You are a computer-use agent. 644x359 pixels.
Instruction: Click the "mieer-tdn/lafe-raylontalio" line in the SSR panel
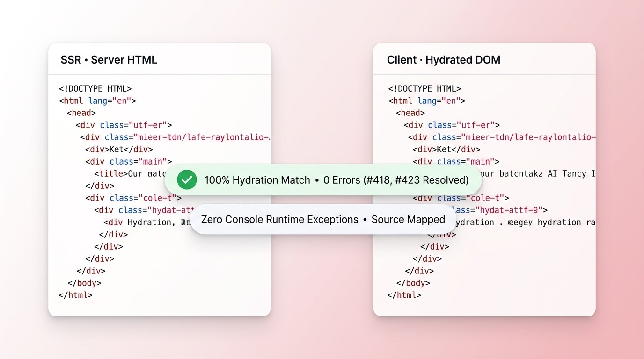[x=176, y=137]
